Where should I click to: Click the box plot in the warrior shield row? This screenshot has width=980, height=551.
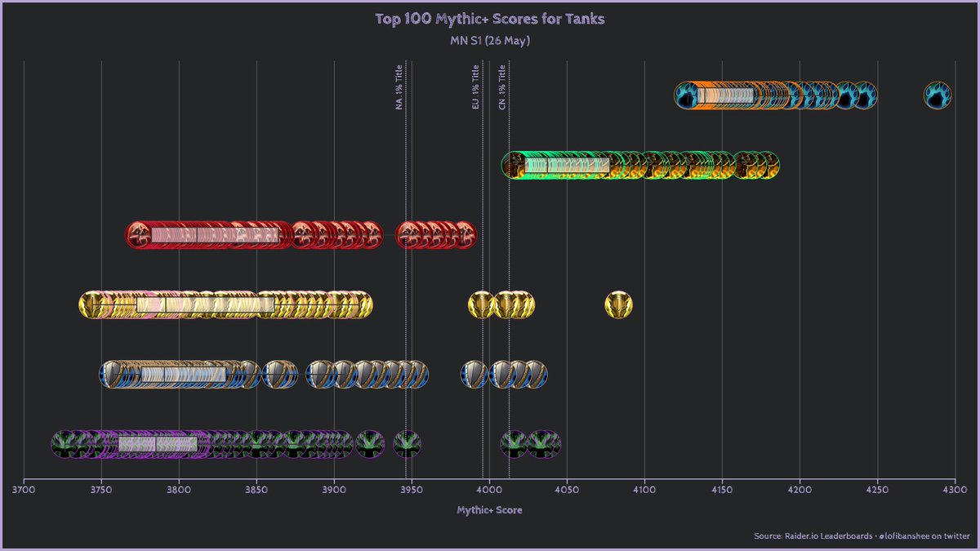click(x=183, y=374)
